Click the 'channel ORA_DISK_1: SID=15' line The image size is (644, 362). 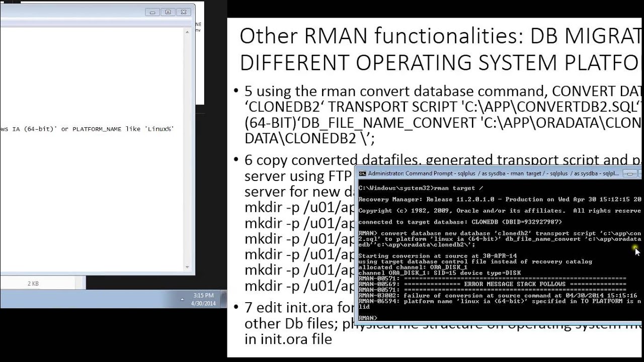(x=439, y=273)
